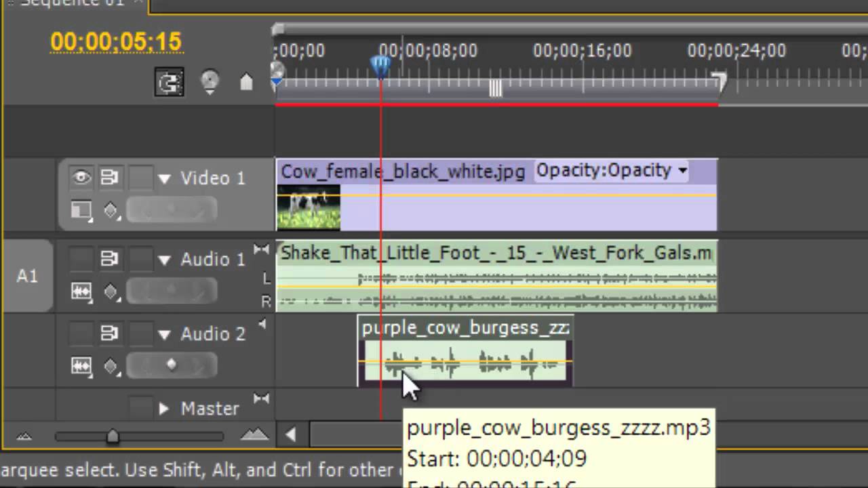This screenshot has height=488, width=868.
Task: Open Set Display Style on Video 1
Action: click(x=81, y=210)
